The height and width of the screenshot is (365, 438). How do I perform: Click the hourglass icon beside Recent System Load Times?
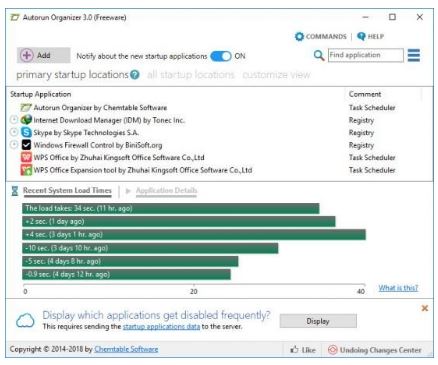pyautogui.click(x=15, y=191)
